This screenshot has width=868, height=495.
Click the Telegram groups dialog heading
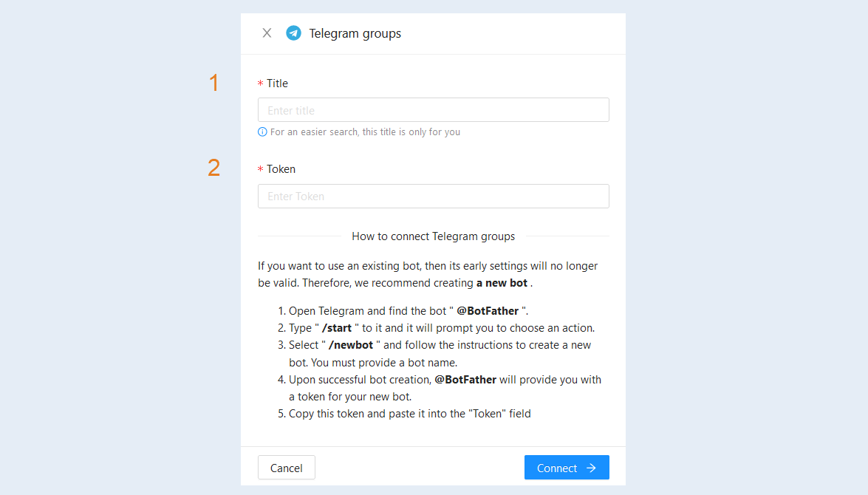[355, 33]
